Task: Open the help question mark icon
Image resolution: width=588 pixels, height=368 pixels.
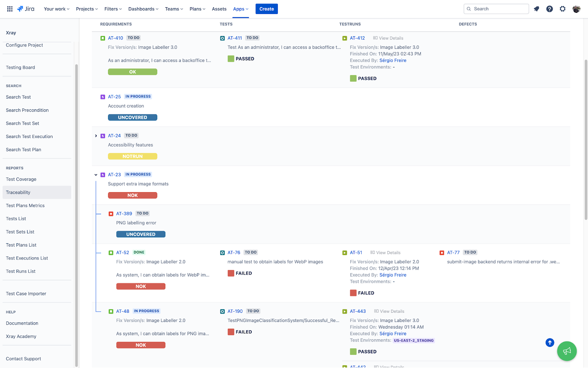Action: point(549,9)
